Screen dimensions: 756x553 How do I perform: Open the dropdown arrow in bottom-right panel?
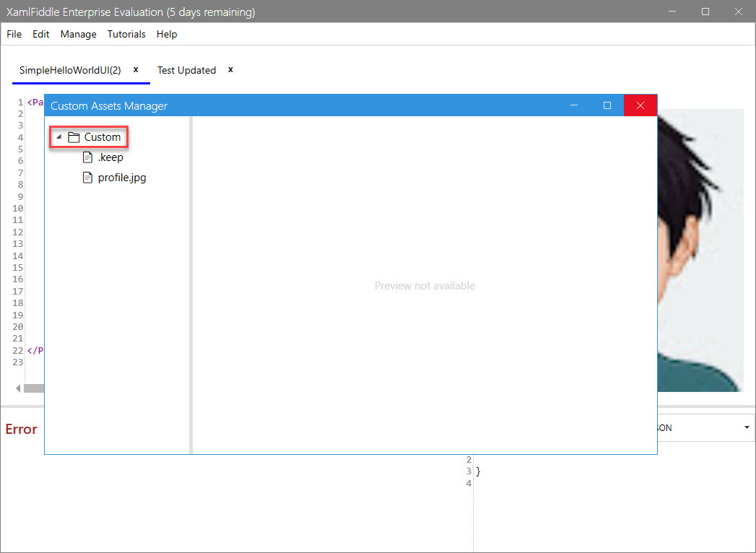(x=747, y=427)
